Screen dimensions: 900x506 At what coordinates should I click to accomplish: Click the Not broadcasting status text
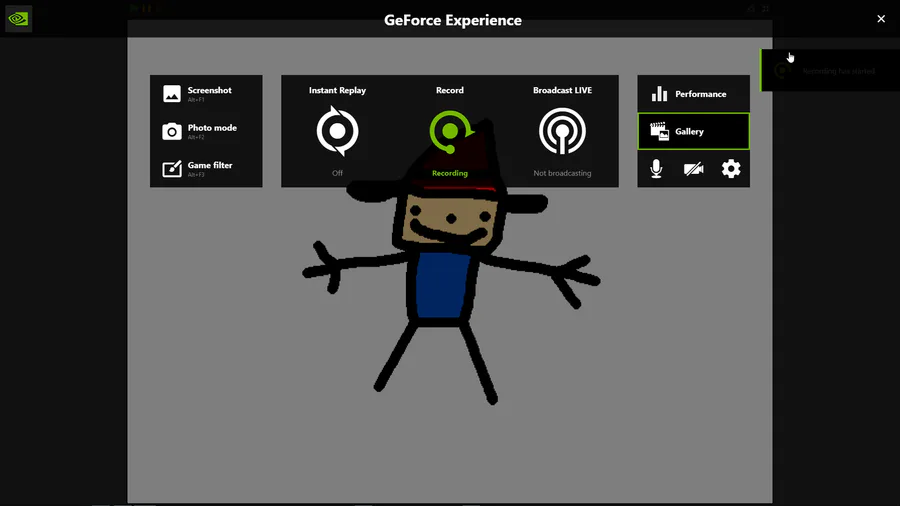(562, 173)
